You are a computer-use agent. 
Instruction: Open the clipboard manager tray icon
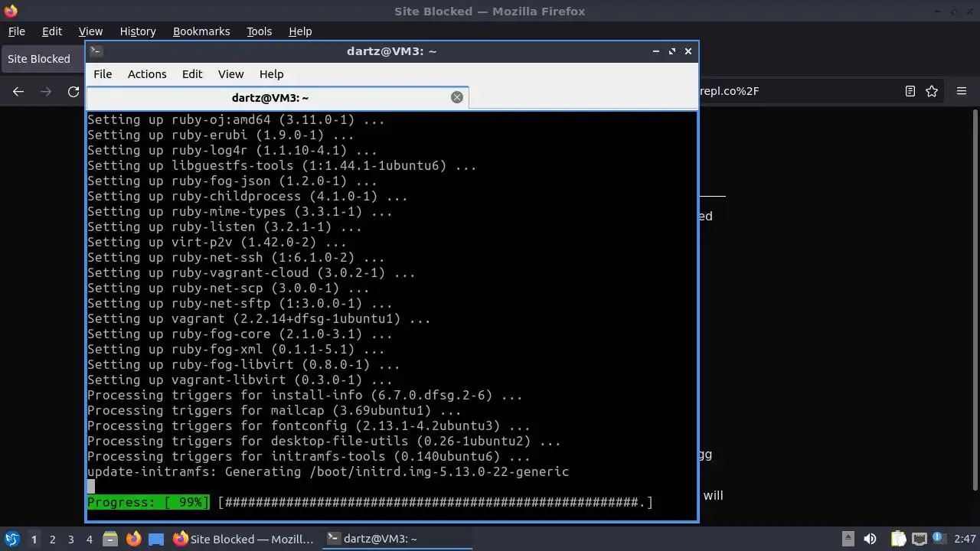click(x=898, y=539)
